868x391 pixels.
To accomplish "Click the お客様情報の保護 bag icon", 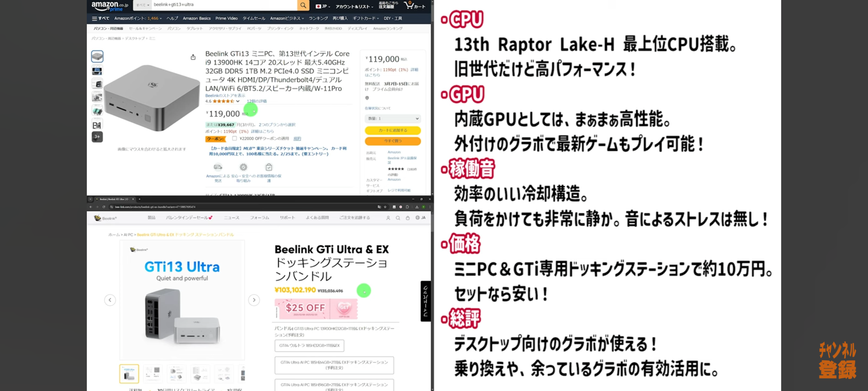I will pyautogui.click(x=269, y=167).
